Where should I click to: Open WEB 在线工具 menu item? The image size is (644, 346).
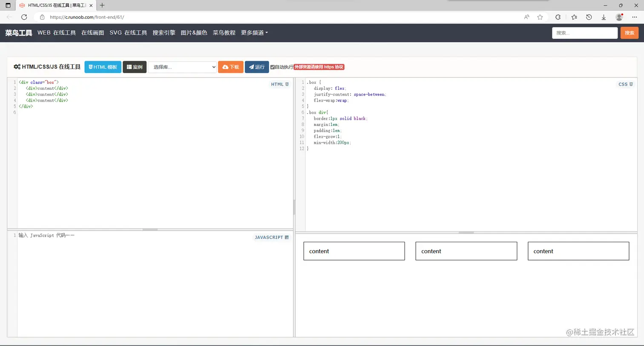pos(57,33)
